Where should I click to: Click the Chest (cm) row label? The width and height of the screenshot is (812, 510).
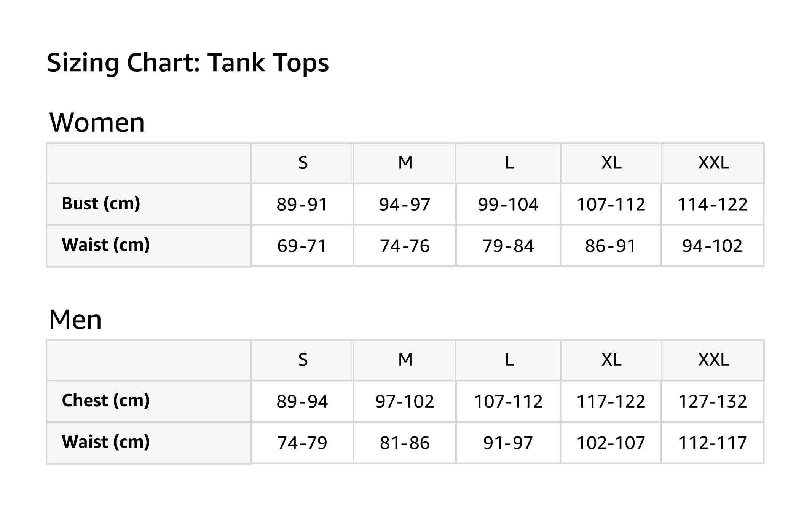click(x=106, y=400)
